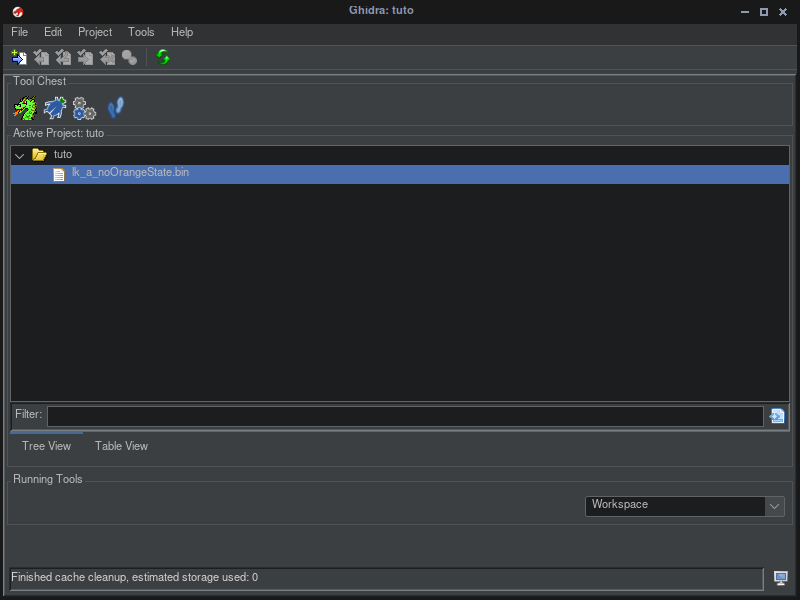This screenshot has width=800, height=600.
Task: Open the Help menu
Action: point(181,32)
